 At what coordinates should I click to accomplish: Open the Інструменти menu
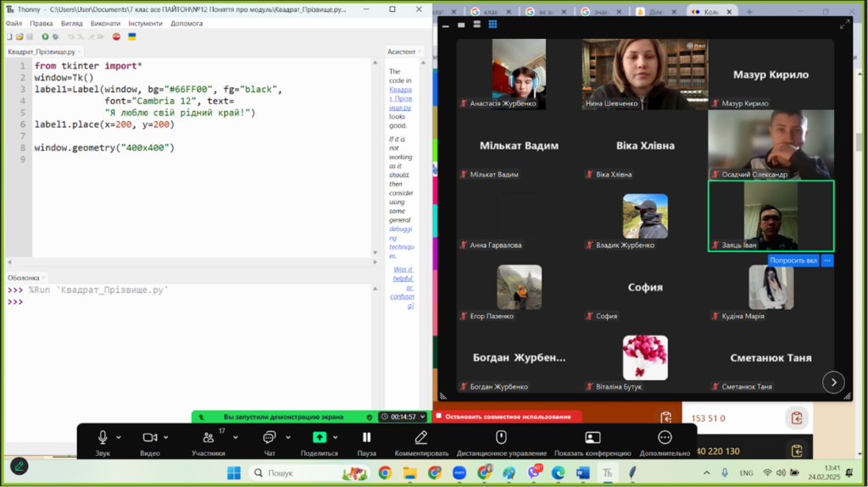(145, 23)
